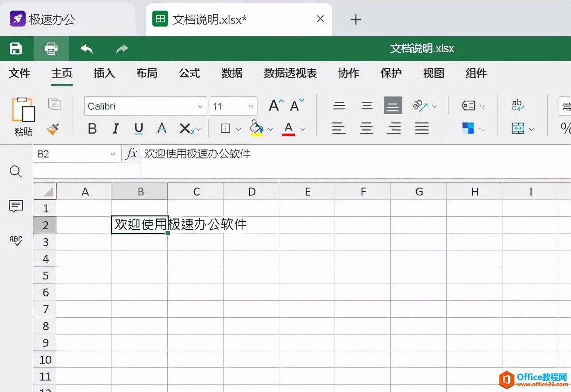This screenshot has height=392, width=571.
Task: Open the text orientation tool
Action: pyautogui.click(x=421, y=106)
